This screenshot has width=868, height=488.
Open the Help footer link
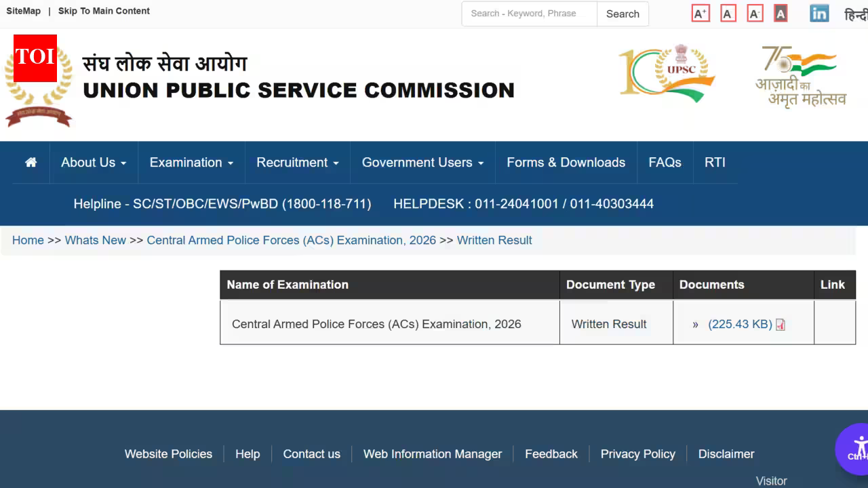click(248, 454)
